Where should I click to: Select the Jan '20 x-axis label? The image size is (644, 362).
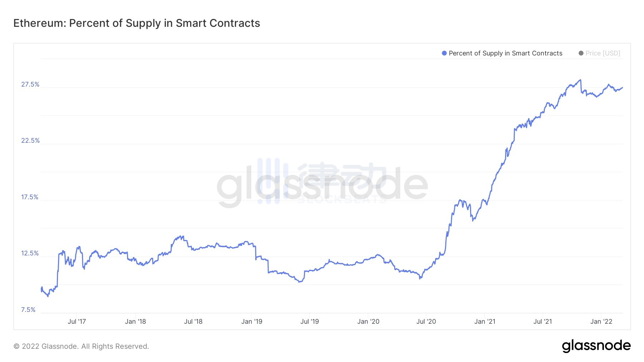pos(368,322)
